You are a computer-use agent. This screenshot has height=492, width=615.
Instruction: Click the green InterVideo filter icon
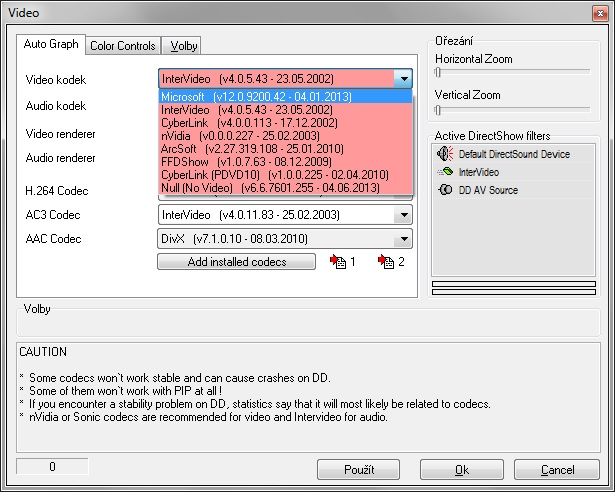[445, 172]
